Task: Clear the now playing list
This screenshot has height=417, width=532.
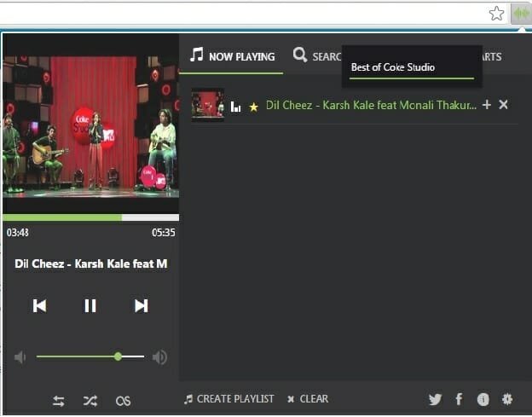Action: tap(308, 399)
